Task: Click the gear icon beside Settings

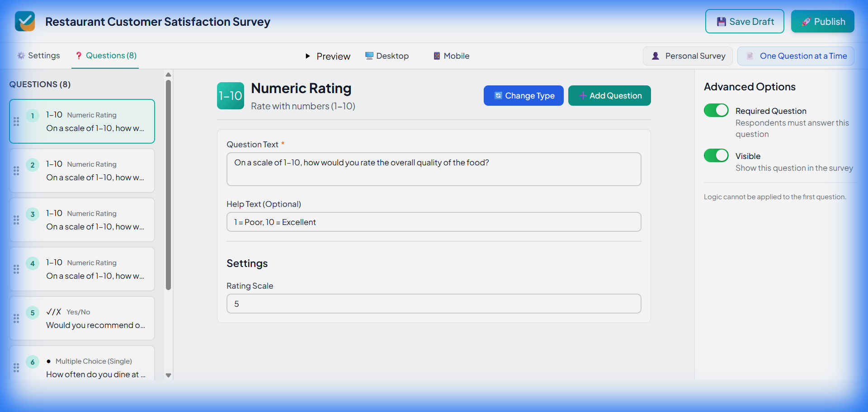Action: pos(21,55)
